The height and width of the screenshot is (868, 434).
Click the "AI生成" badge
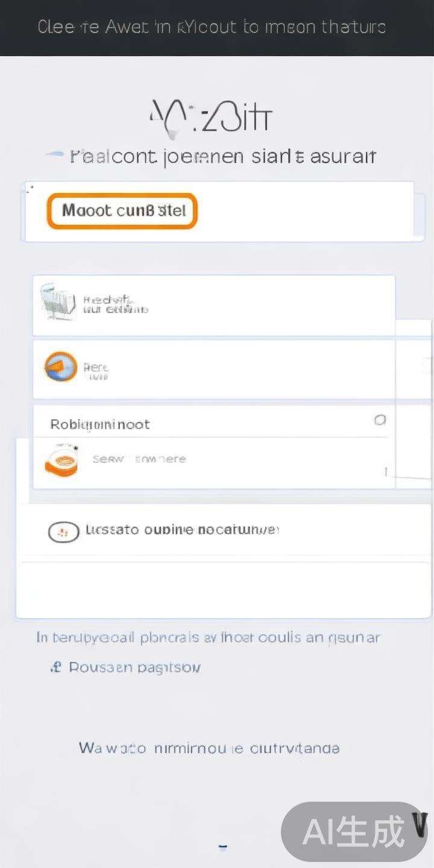pos(353,832)
